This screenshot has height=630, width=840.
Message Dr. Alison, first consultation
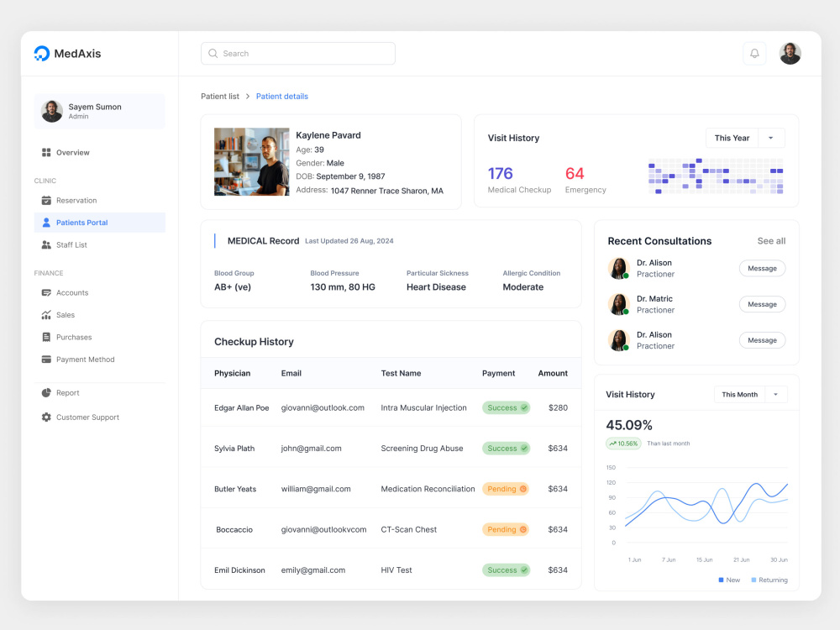(763, 269)
